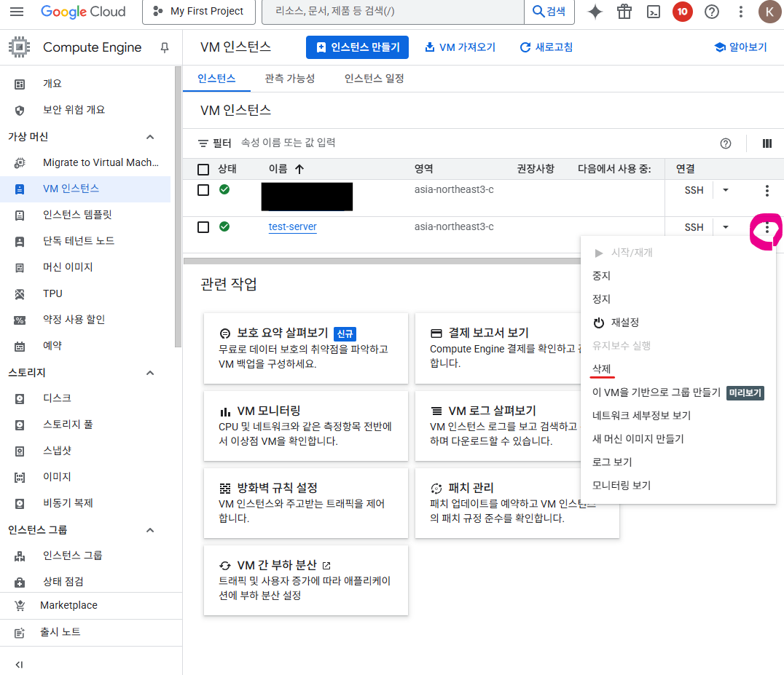The width and height of the screenshot is (784, 675).
Task: Check the first redacted instance row checkbox
Action: pos(203,190)
